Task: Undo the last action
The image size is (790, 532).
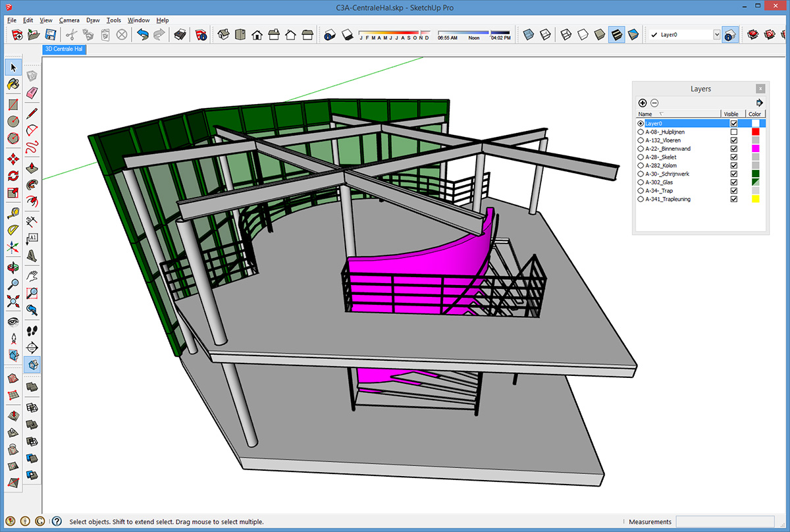Action: [x=142, y=34]
